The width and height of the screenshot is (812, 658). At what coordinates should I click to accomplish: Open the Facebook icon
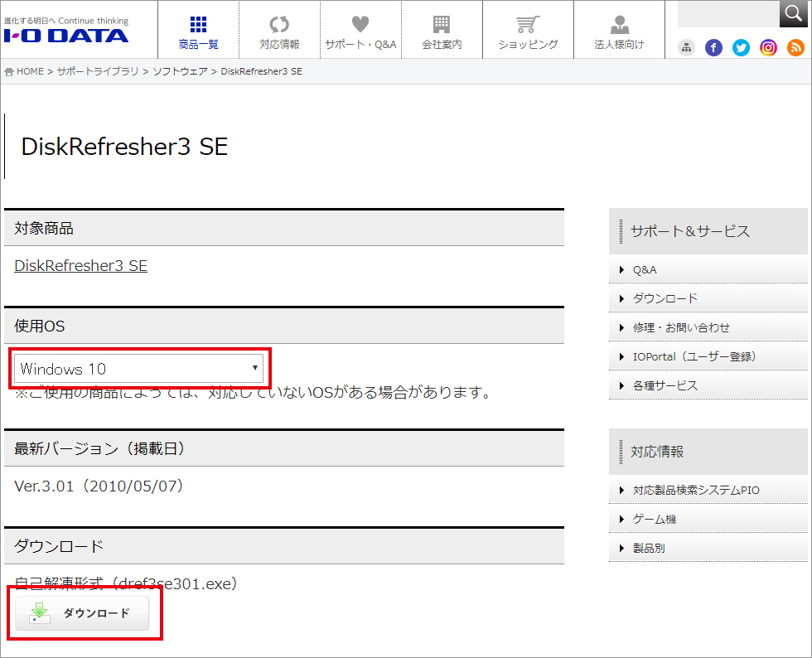(x=713, y=48)
